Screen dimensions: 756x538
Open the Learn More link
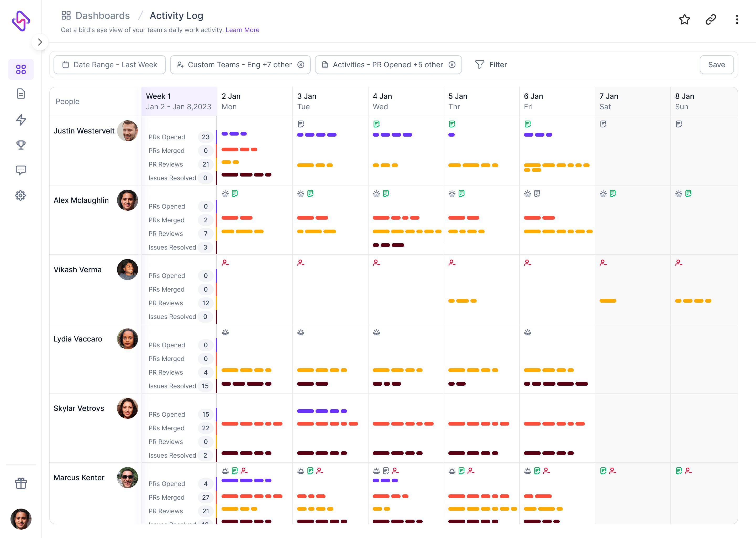click(242, 30)
